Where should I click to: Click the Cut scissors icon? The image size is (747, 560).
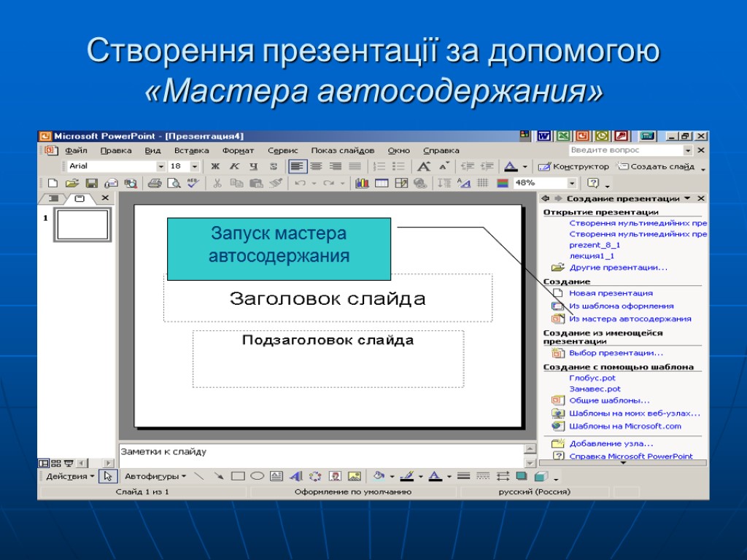tap(217, 183)
